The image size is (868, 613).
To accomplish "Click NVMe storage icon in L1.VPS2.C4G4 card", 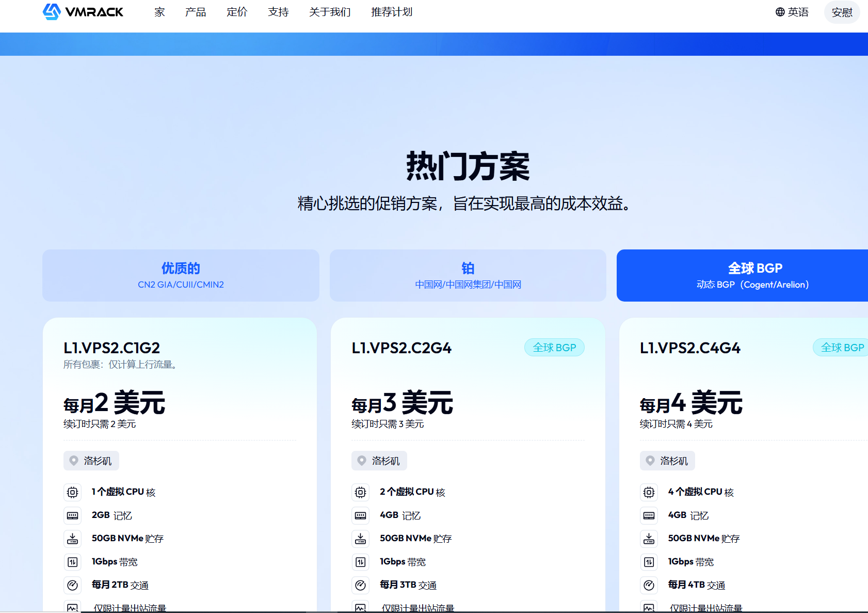I will [649, 539].
